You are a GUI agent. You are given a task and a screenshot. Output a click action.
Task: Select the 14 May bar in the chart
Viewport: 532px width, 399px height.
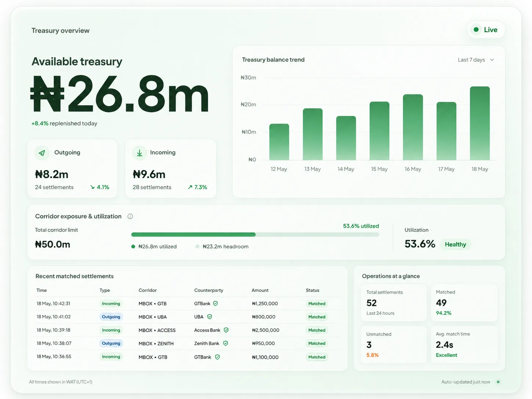346,138
